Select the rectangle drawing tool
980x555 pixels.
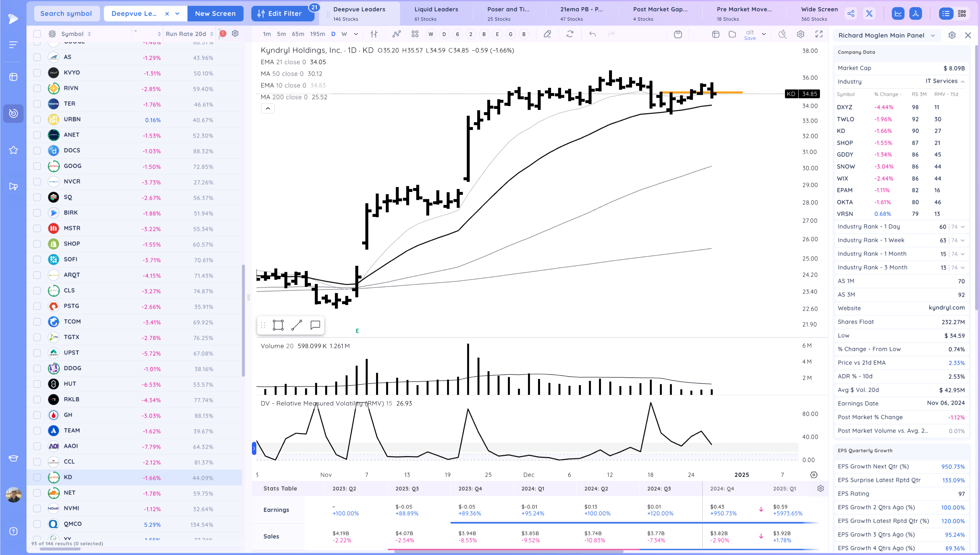click(278, 325)
